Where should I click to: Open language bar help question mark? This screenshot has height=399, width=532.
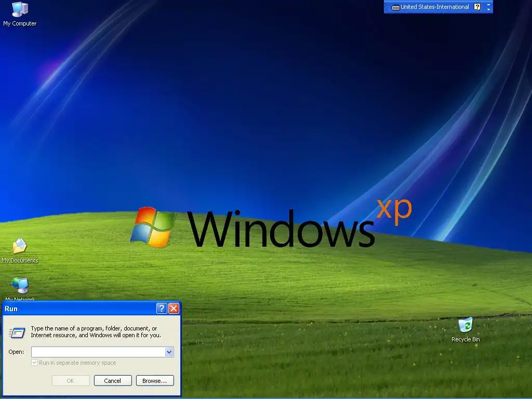coord(477,7)
